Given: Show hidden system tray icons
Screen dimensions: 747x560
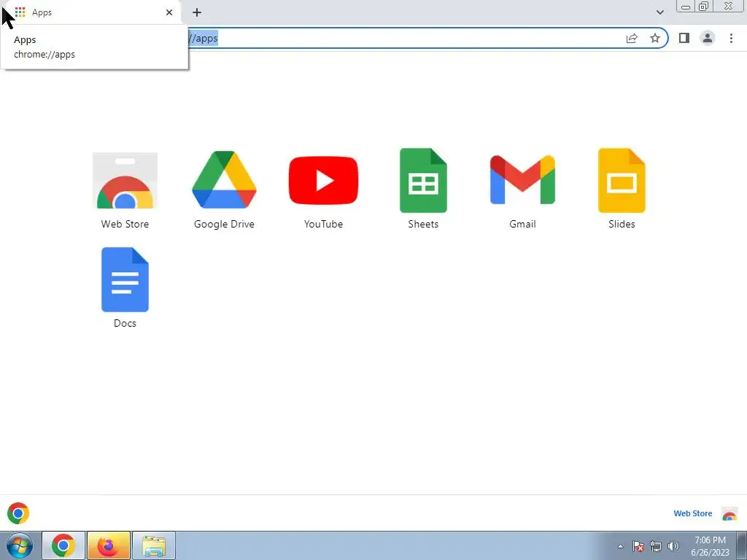Looking at the screenshot, I should [x=620, y=546].
